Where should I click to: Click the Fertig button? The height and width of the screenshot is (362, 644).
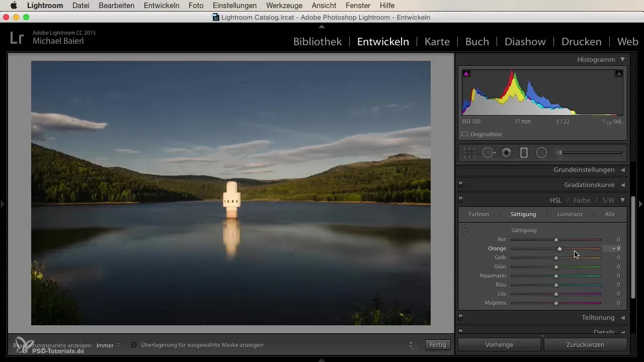(x=438, y=345)
